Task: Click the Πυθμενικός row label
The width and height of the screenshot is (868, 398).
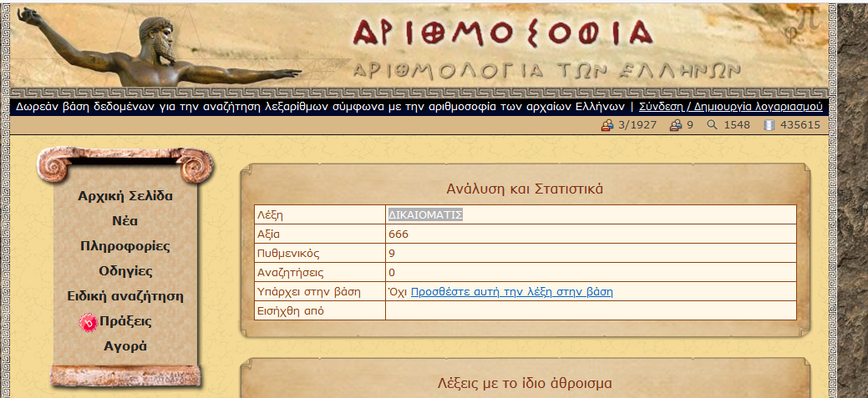Action: click(288, 254)
